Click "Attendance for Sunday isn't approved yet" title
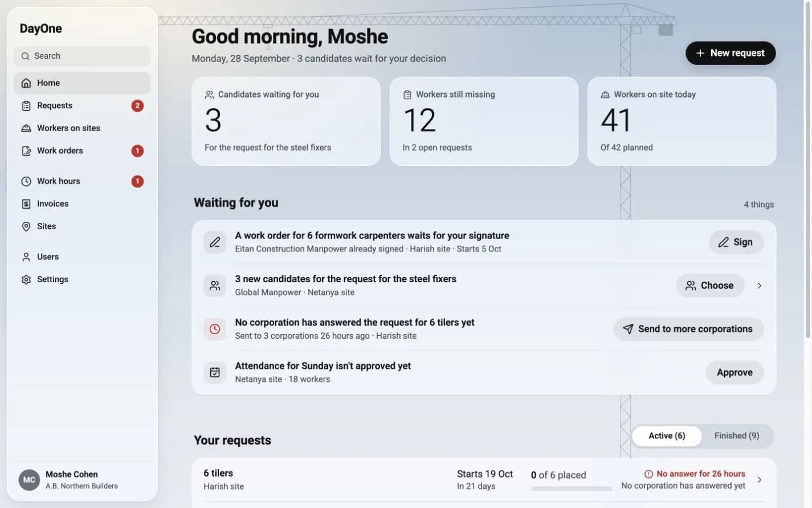Viewport: 812px width, 508px height. (323, 366)
